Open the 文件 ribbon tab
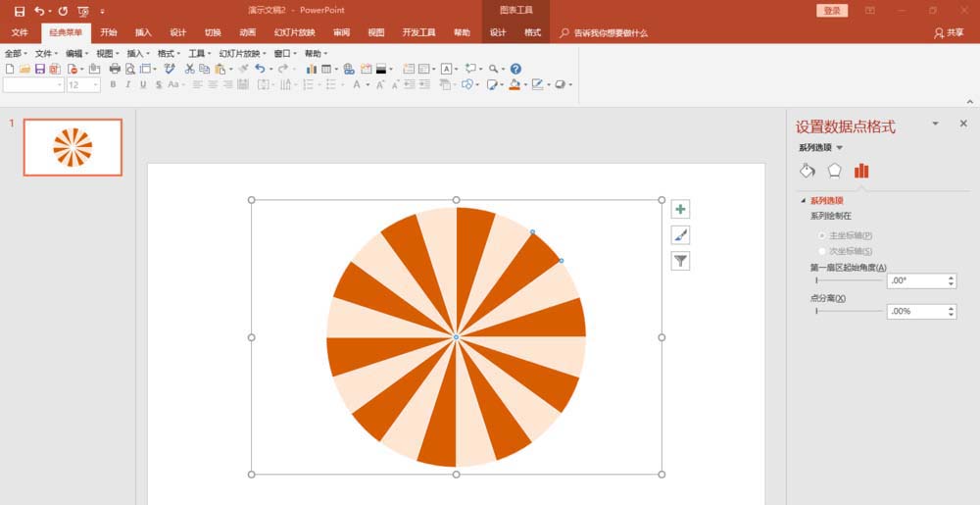This screenshot has width=980, height=505. (x=20, y=33)
